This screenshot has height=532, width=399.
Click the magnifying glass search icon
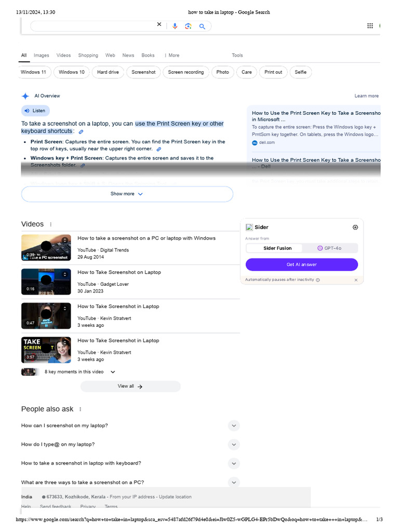click(202, 26)
